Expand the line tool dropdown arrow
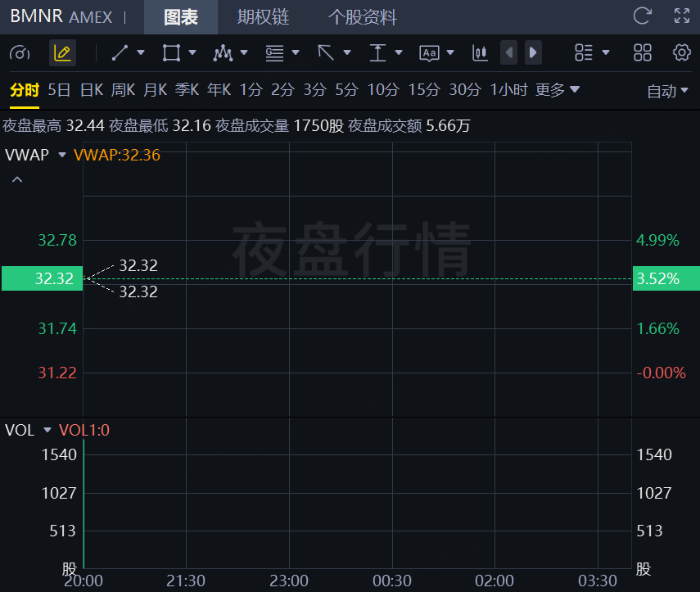Viewport: 700px width, 592px height. click(x=141, y=52)
